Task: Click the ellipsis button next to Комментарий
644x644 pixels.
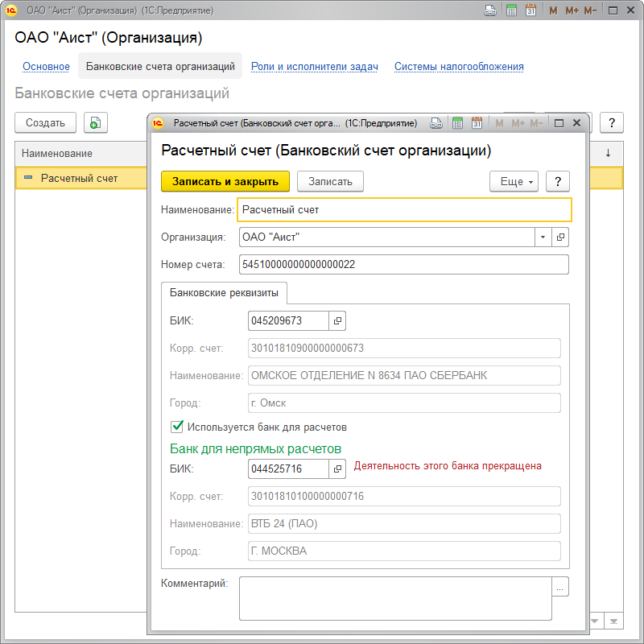Action: tap(560, 588)
